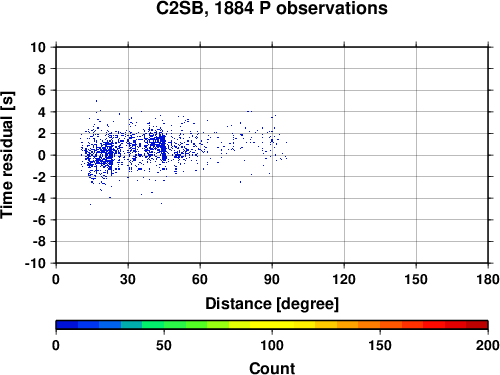Click the x-axis tick label '150'
Screen dimensions: 500x375
pos(416,279)
